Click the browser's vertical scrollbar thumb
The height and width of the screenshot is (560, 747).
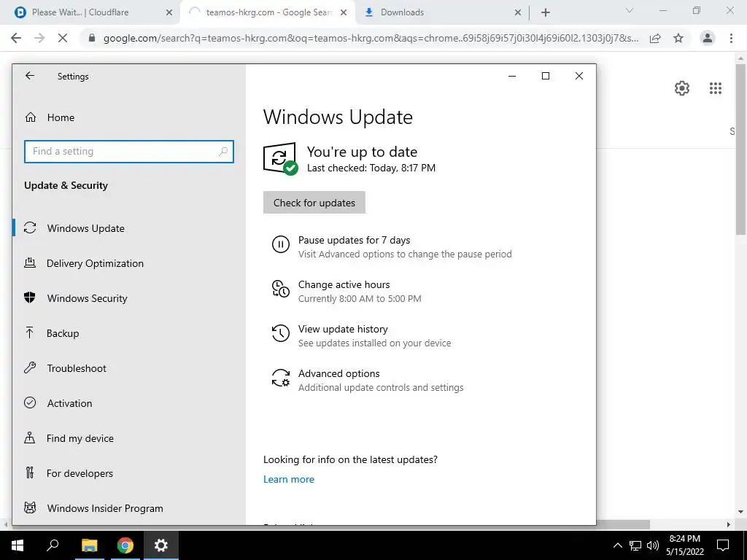[x=741, y=149]
